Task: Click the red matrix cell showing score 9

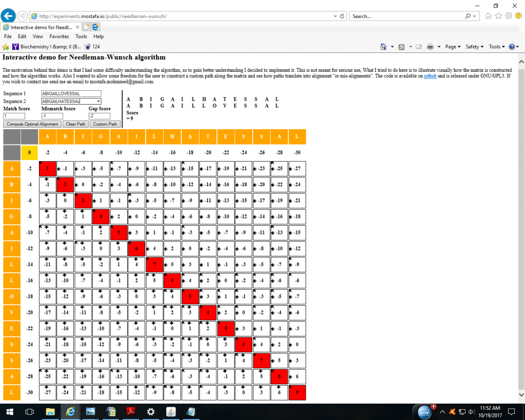Action: [x=297, y=393]
